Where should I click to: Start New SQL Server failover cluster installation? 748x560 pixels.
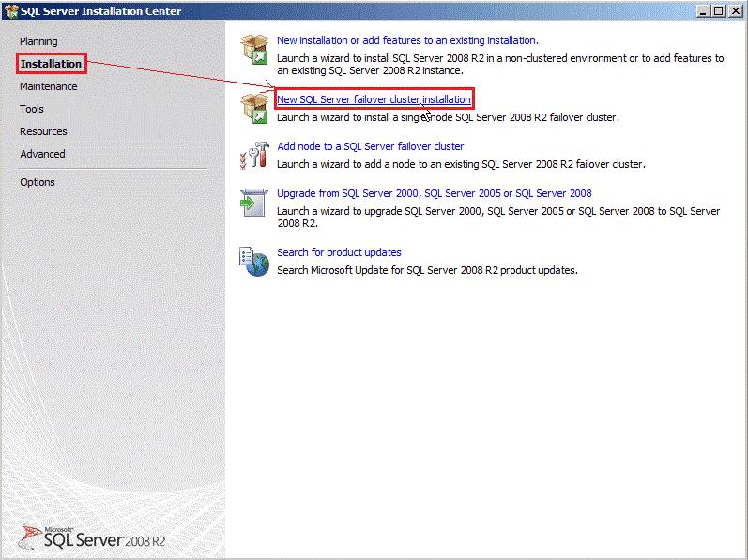click(374, 99)
